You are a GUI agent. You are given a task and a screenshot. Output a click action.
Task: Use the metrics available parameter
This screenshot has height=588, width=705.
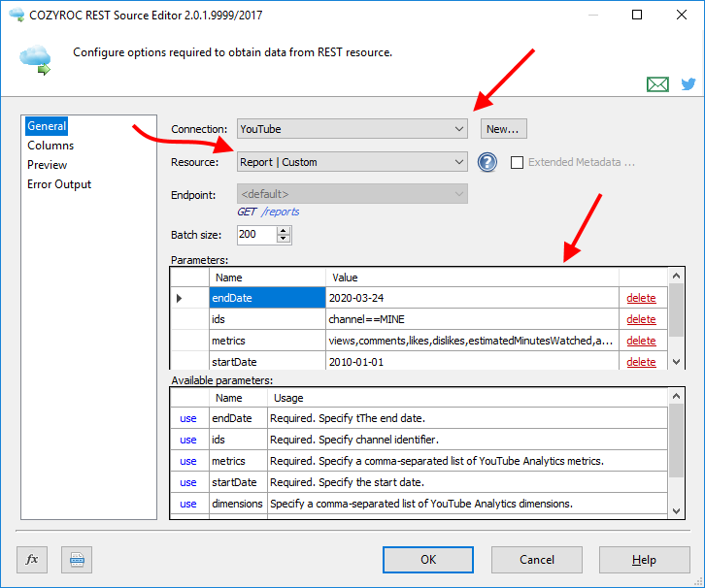point(188,461)
